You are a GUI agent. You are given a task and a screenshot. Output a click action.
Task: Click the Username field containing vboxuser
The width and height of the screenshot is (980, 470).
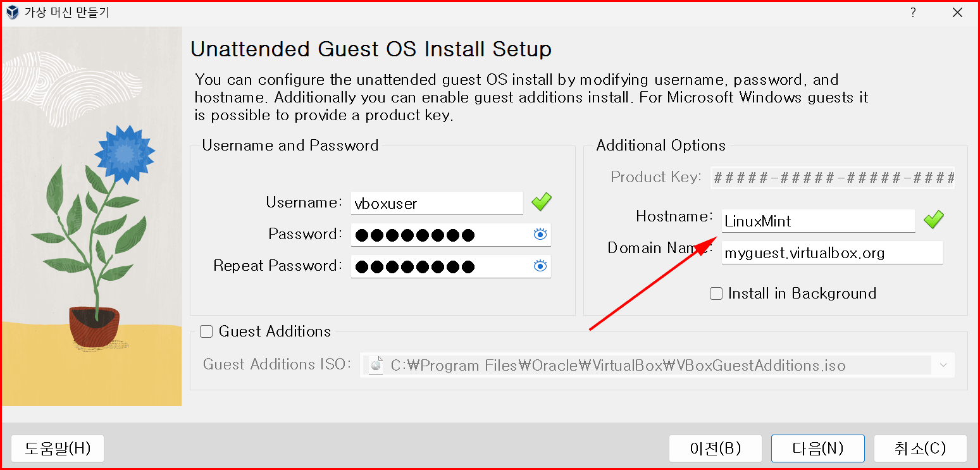pyautogui.click(x=437, y=204)
